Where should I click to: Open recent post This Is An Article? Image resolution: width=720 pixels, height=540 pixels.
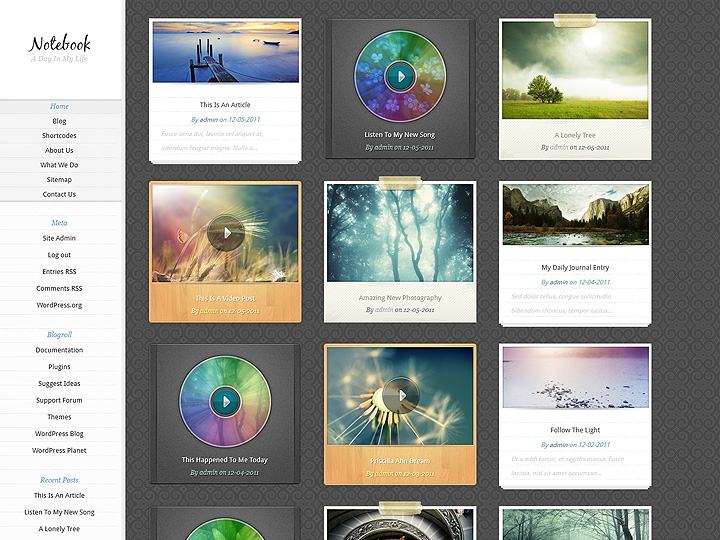[59, 495]
